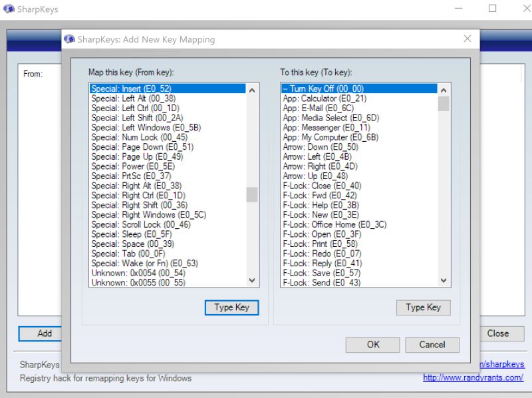The width and height of the screenshot is (532, 398).
Task: Select F-Lock: Fwd (E0_42)
Action: point(359,195)
